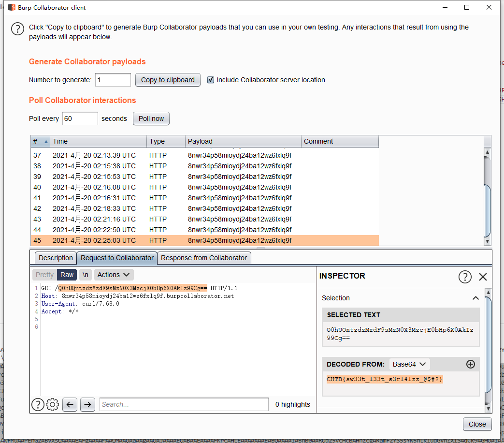The image size is (504, 443).
Task: Open the Base64 decoding type dropdown
Action: point(409,364)
